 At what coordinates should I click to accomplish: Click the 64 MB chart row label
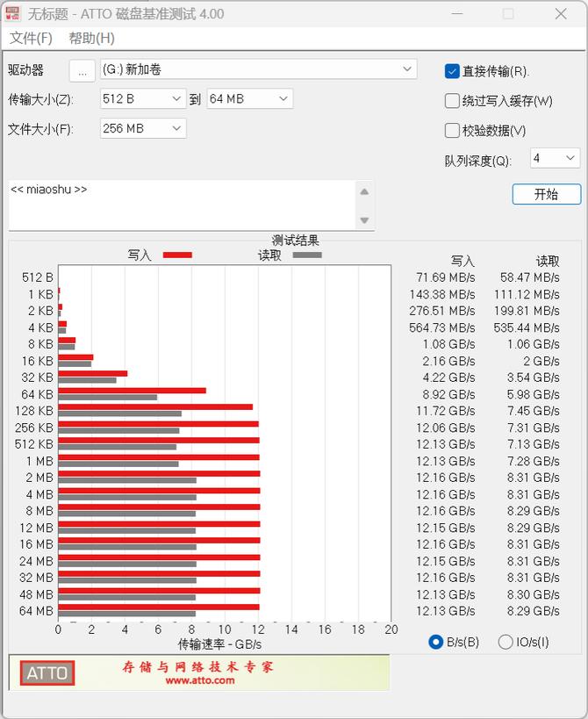coord(37,611)
